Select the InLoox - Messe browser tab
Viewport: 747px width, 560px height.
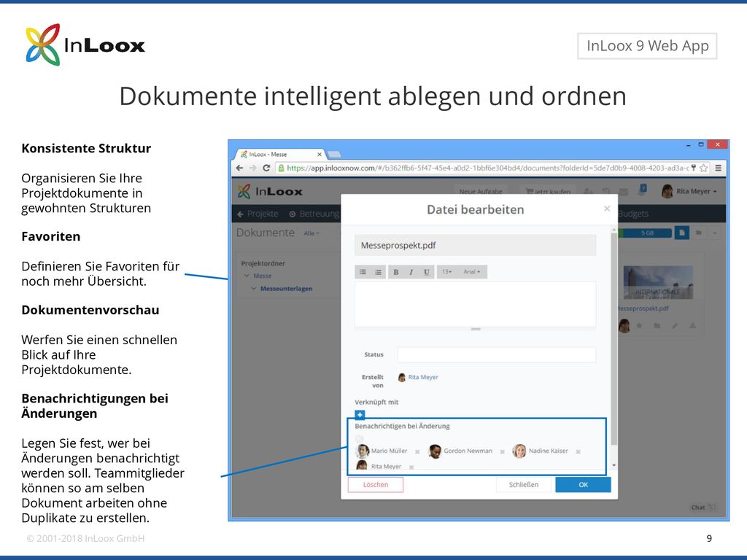pyautogui.click(x=279, y=155)
